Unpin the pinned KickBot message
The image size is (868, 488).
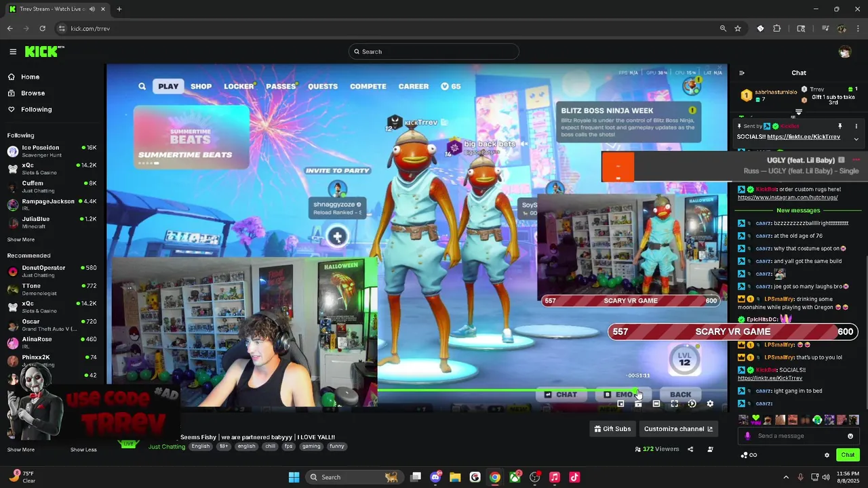(840, 126)
